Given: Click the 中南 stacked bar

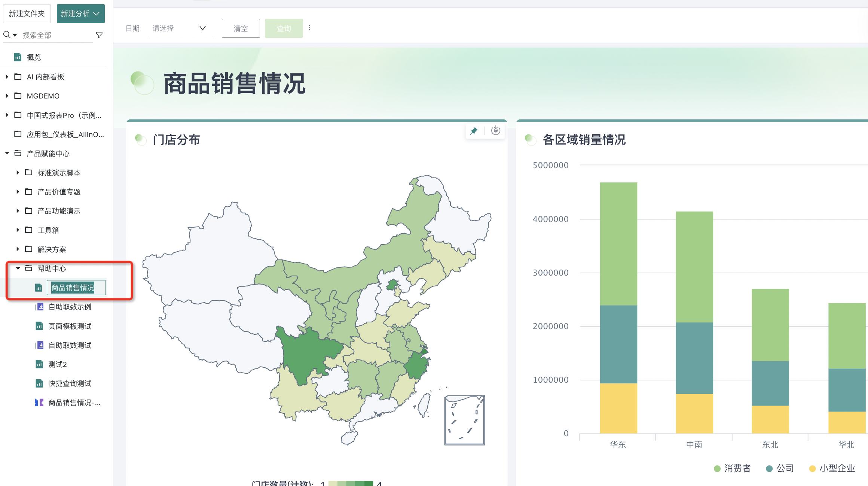Looking at the screenshot, I should (x=694, y=322).
